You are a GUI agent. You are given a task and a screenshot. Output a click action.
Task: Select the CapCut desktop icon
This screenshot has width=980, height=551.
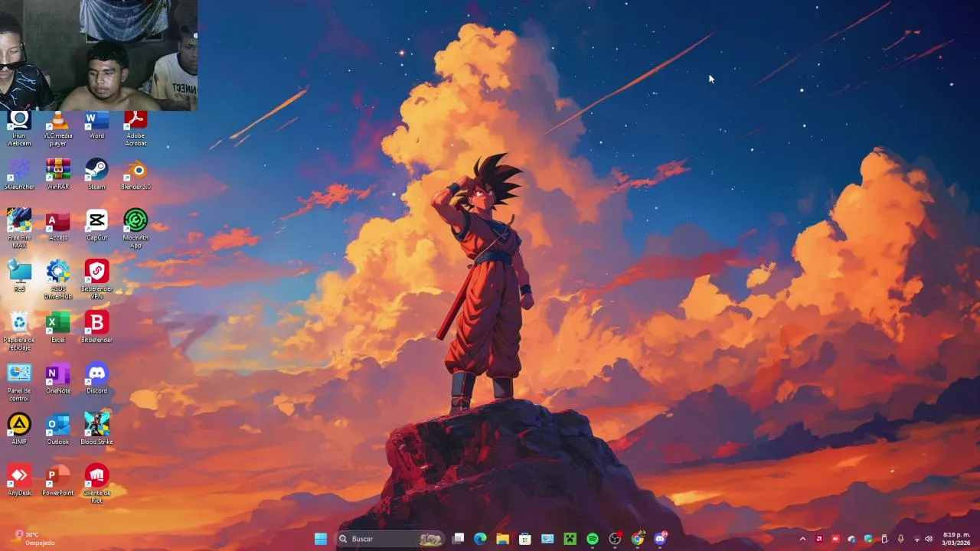[96, 225]
